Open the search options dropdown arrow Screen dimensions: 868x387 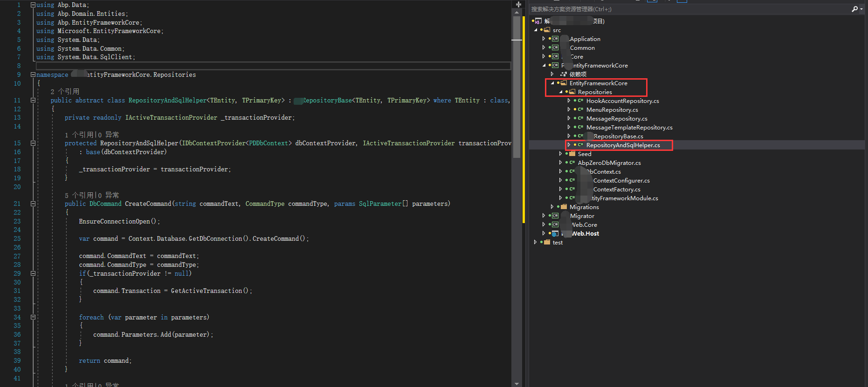[x=861, y=9]
